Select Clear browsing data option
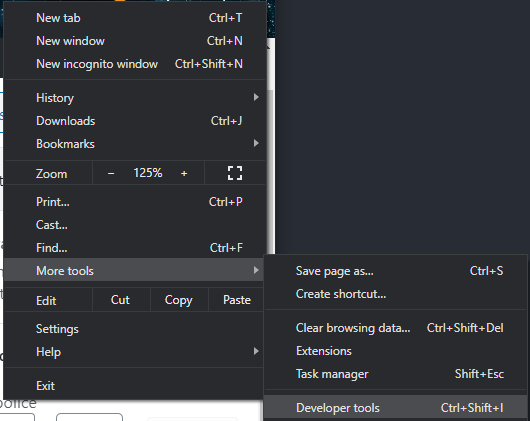 click(395, 328)
